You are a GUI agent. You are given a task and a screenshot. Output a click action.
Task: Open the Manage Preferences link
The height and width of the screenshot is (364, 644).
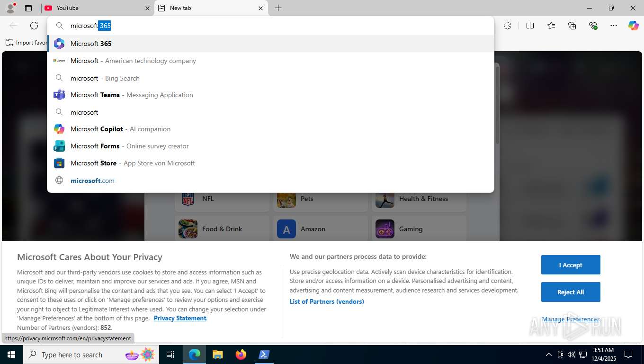(571, 319)
